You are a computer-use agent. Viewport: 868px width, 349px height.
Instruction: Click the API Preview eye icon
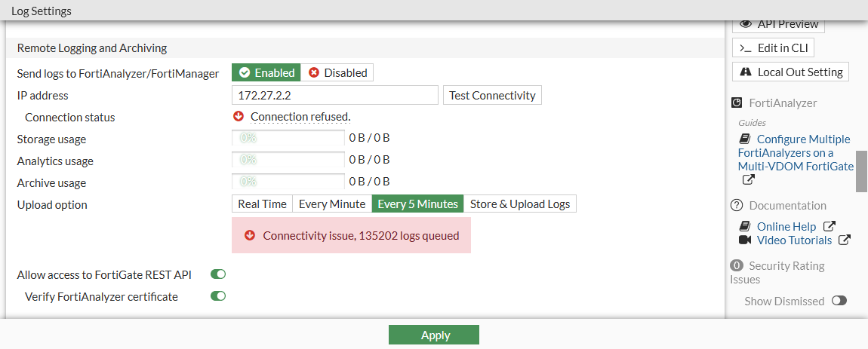tap(746, 24)
